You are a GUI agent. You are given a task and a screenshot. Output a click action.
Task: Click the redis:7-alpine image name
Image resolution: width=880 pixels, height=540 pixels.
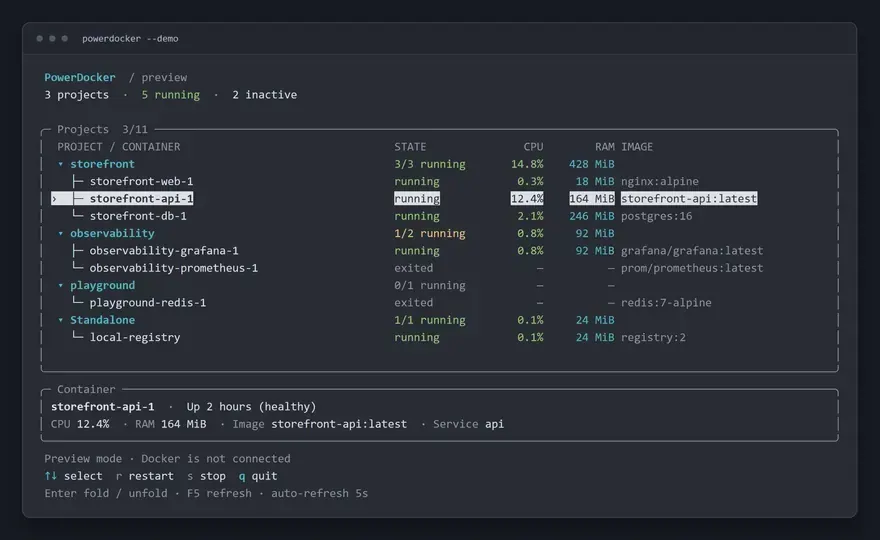[x=666, y=303]
